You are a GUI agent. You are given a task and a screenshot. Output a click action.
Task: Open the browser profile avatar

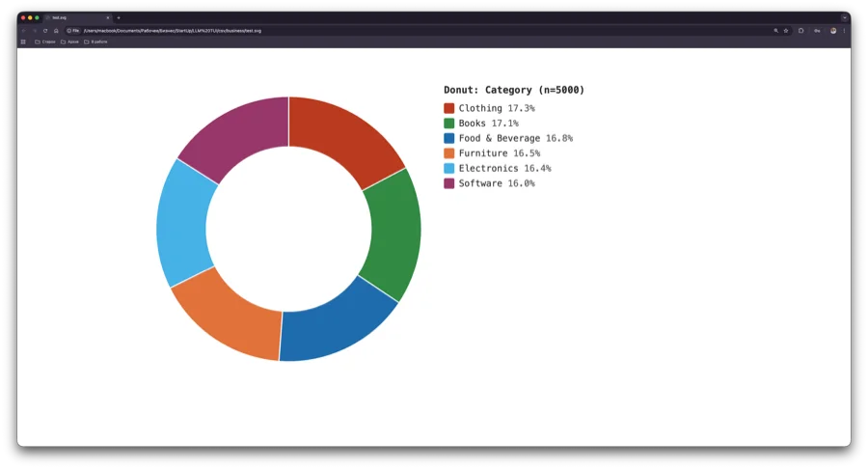point(833,31)
